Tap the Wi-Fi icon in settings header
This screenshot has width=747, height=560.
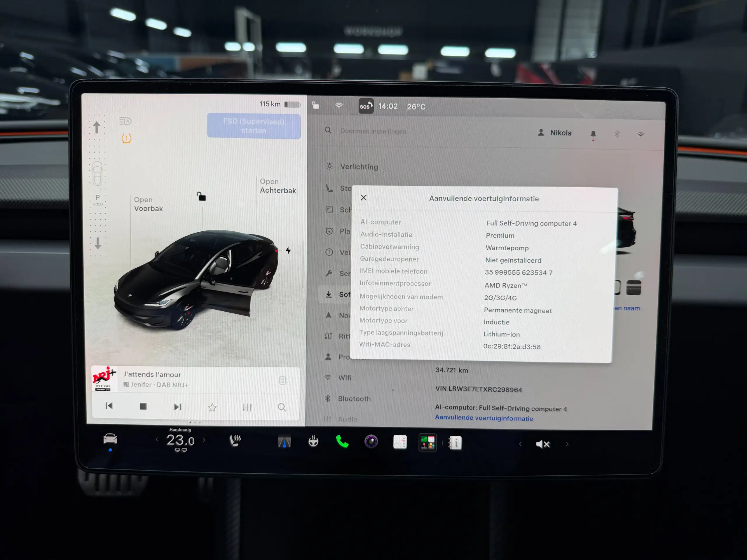[640, 135]
